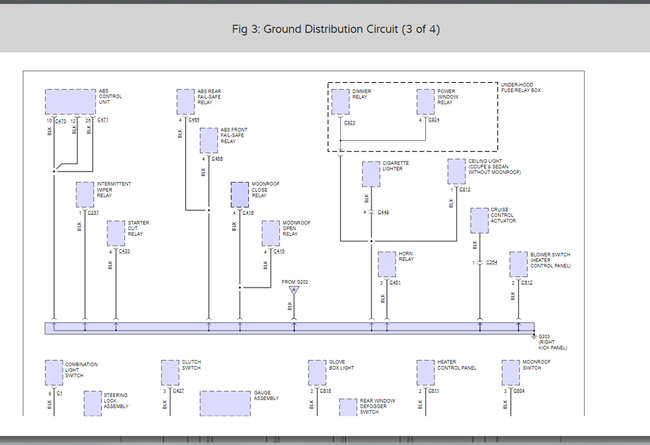Click the ABS Control Unit component box

click(x=69, y=102)
